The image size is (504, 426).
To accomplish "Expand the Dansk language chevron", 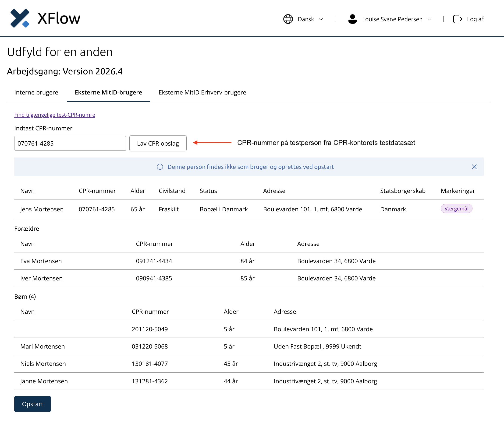I will click(x=321, y=19).
